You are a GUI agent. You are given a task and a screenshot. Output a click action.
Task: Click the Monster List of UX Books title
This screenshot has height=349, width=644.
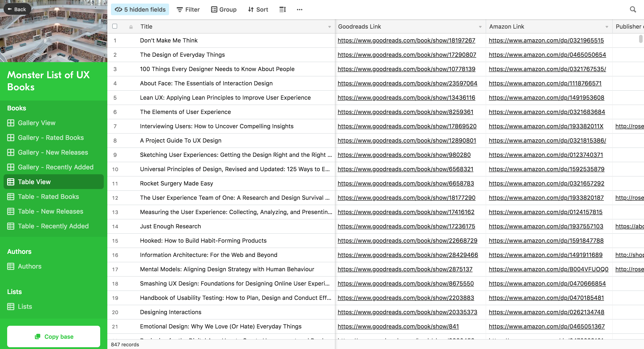point(48,81)
